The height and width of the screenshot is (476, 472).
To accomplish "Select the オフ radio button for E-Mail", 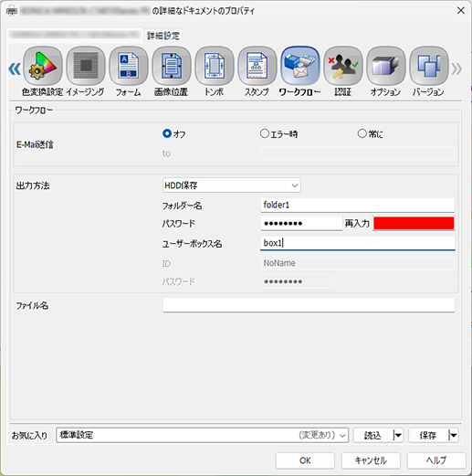I will pyautogui.click(x=167, y=133).
